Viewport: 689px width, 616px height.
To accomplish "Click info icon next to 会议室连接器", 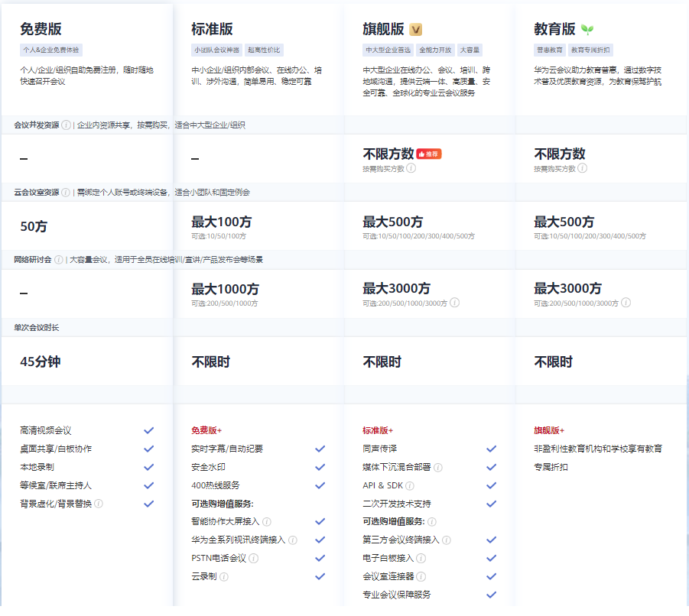I will click(421, 576).
